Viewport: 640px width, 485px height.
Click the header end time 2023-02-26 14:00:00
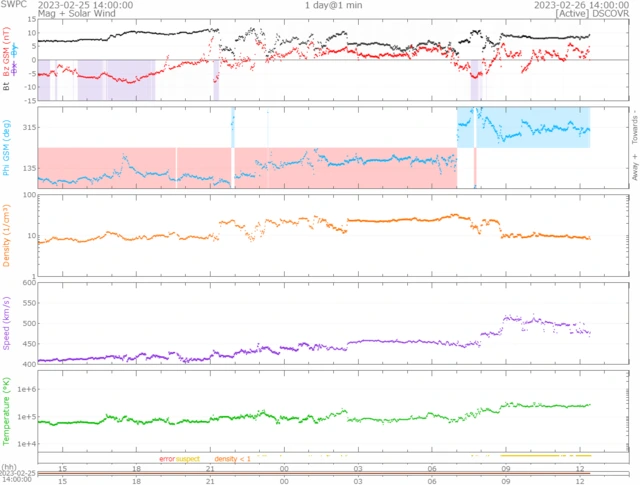tap(582, 5)
